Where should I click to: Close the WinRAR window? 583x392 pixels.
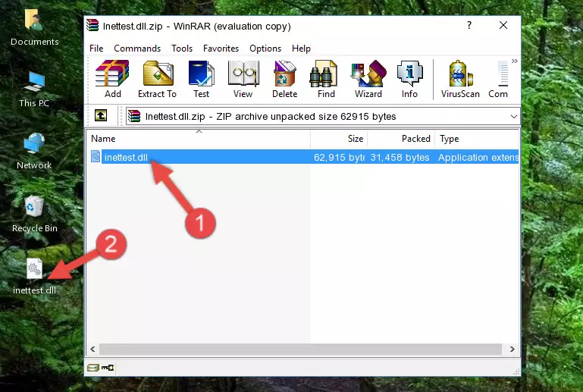(503, 25)
